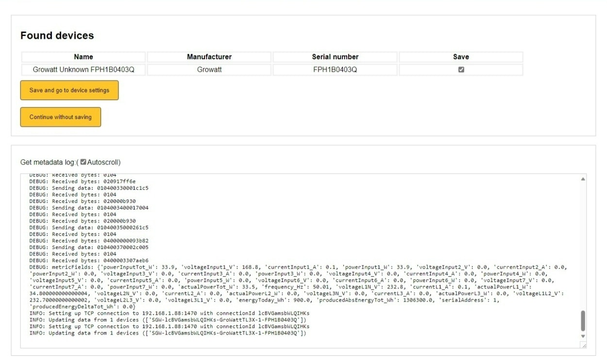Toggle the Save checkbox for Growatt device
Viewport: 607px width, 364px height.
[x=461, y=69]
